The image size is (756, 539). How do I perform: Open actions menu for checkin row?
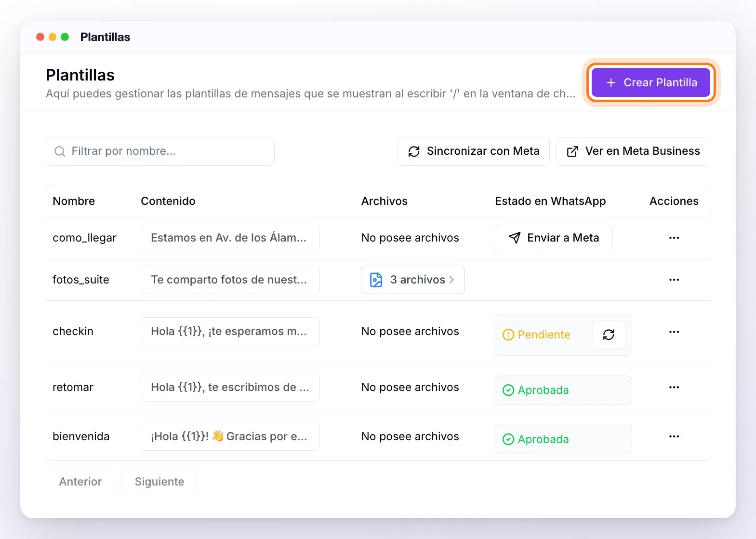674,332
